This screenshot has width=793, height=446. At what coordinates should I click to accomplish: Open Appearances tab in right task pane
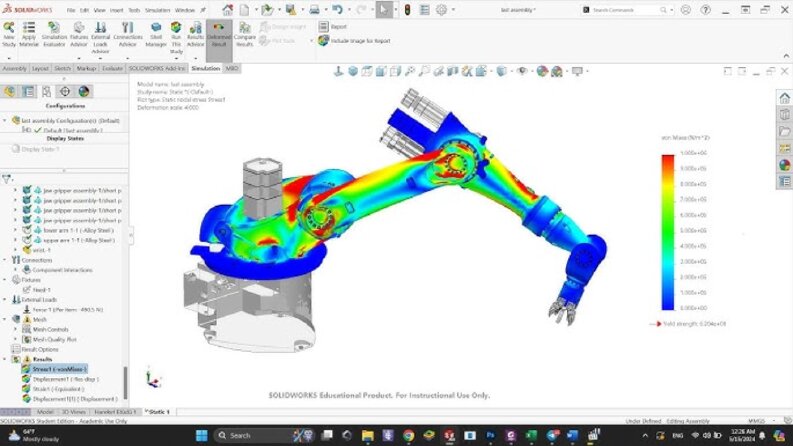[x=784, y=165]
